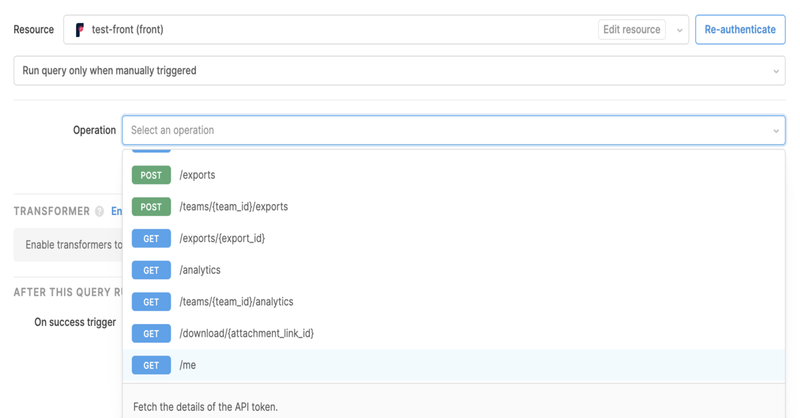Click the 'Enable transformers' description box
This screenshot has width=800, height=418.
click(68, 245)
